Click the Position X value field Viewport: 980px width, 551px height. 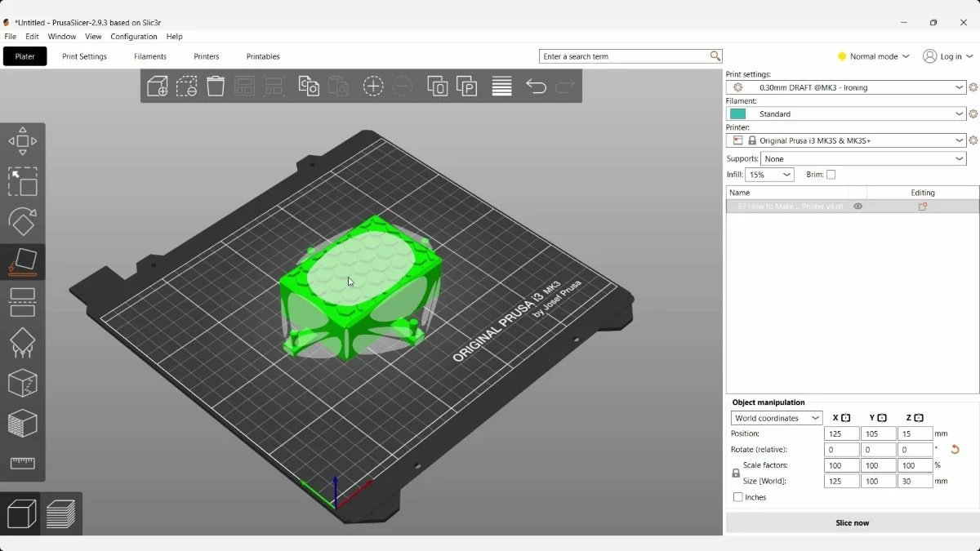pyautogui.click(x=841, y=433)
